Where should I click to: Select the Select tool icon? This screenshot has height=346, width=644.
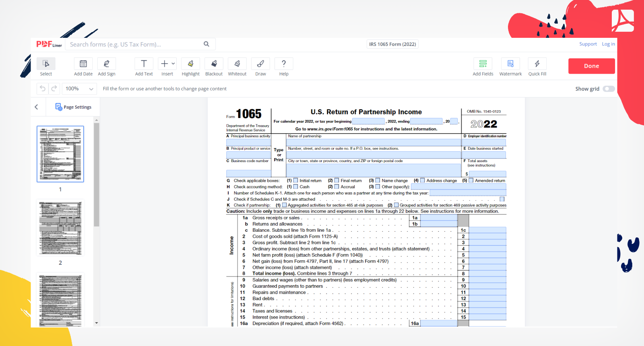point(46,64)
